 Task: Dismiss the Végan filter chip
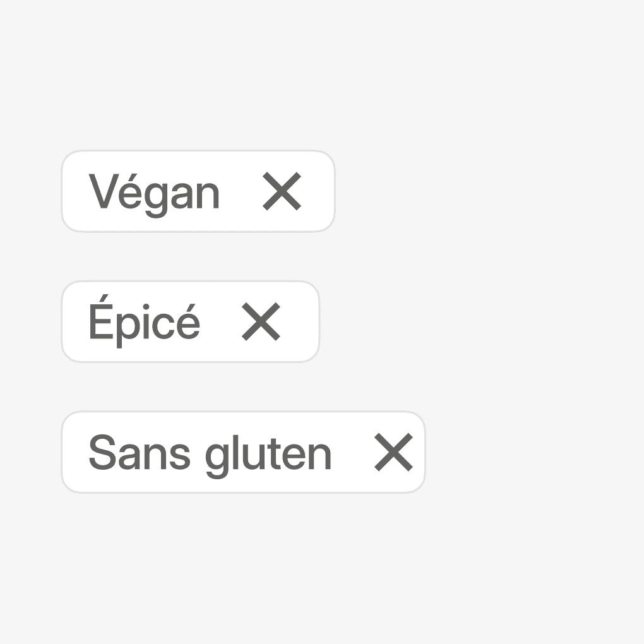coord(282,191)
